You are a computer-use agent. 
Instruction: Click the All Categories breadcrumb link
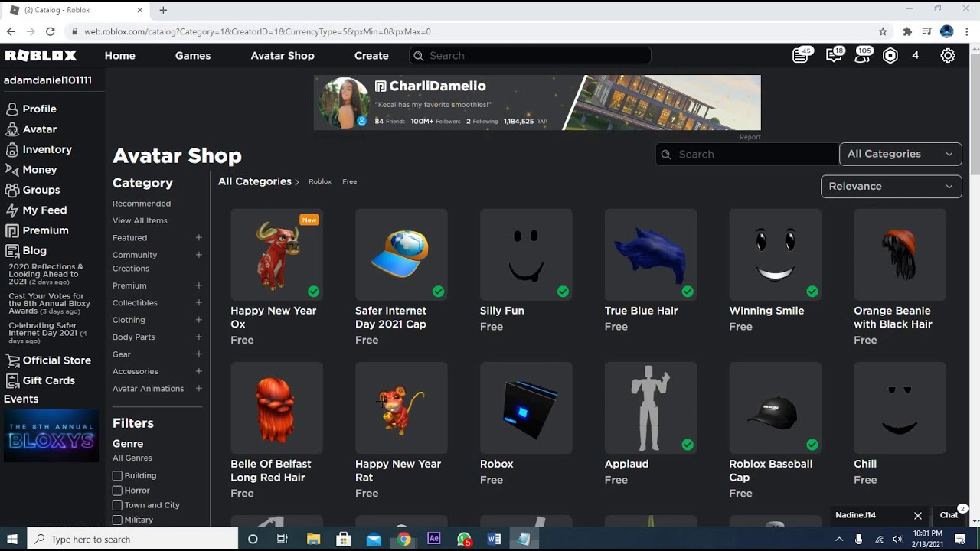[x=255, y=181]
